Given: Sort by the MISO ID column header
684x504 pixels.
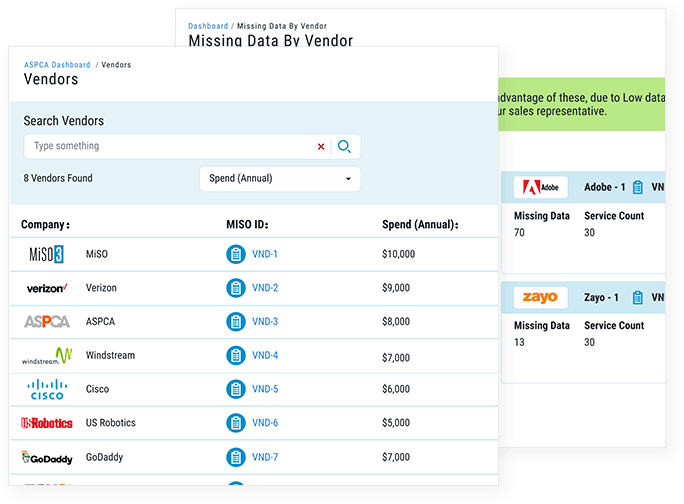Looking at the screenshot, I should coord(247,225).
